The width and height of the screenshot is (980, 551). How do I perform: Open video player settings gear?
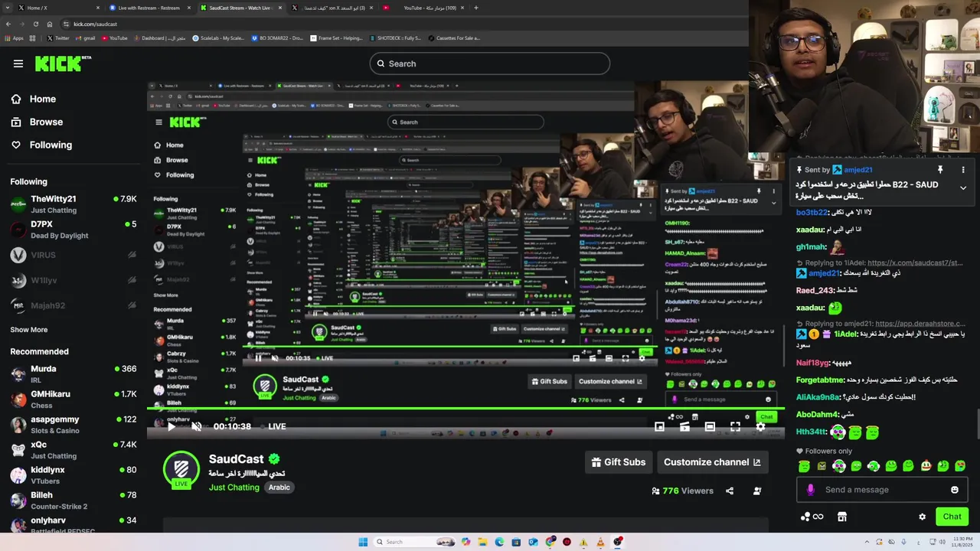pyautogui.click(x=760, y=426)
